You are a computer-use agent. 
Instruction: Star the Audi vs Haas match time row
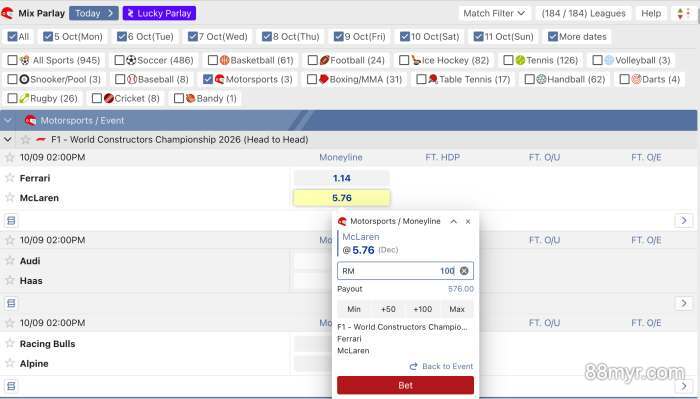[x=9, y=240]
